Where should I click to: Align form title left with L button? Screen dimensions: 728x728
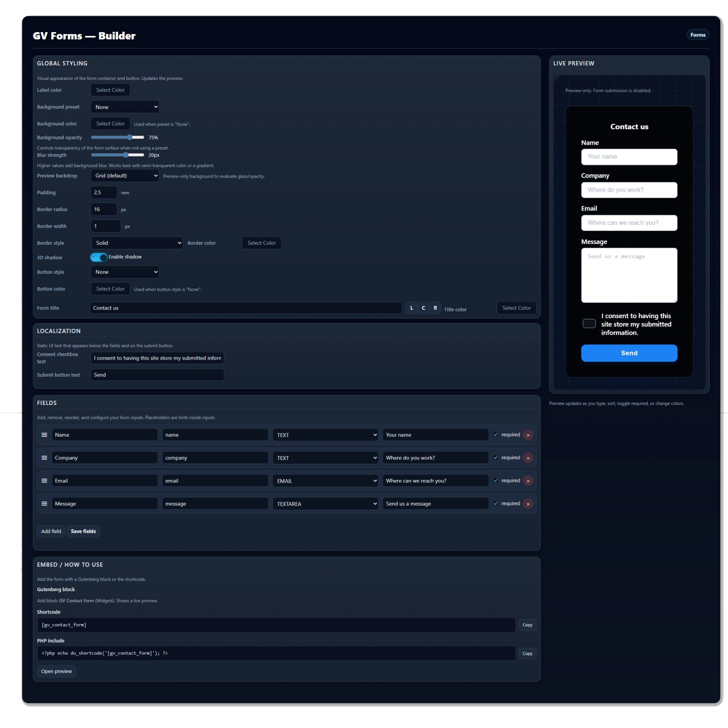tap(412, 308)
